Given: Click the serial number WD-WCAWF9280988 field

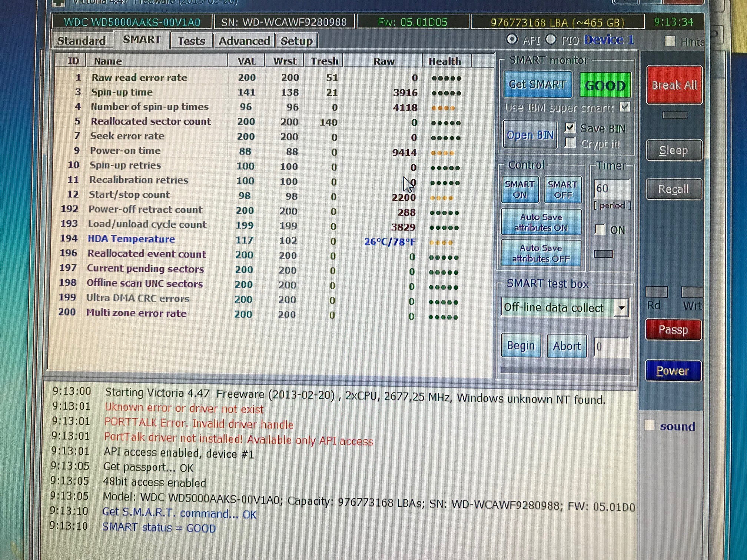Looking at the screenshot, I should 284,22.
